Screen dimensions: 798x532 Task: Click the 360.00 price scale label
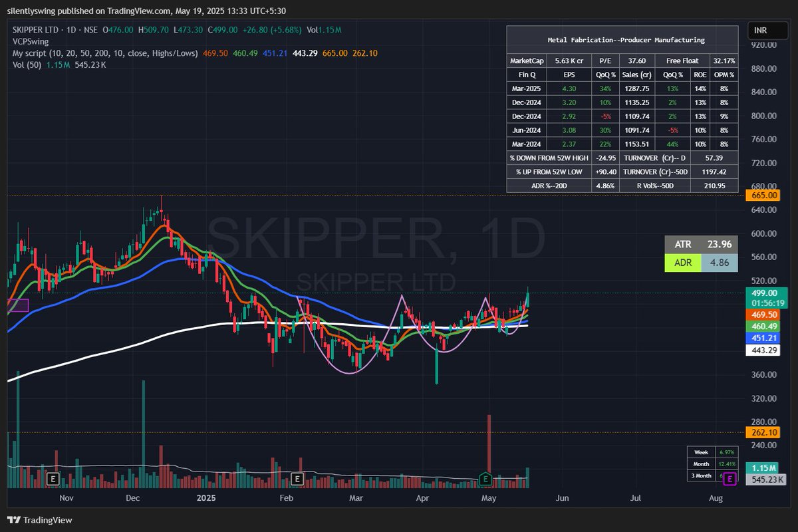pos(764,374)
